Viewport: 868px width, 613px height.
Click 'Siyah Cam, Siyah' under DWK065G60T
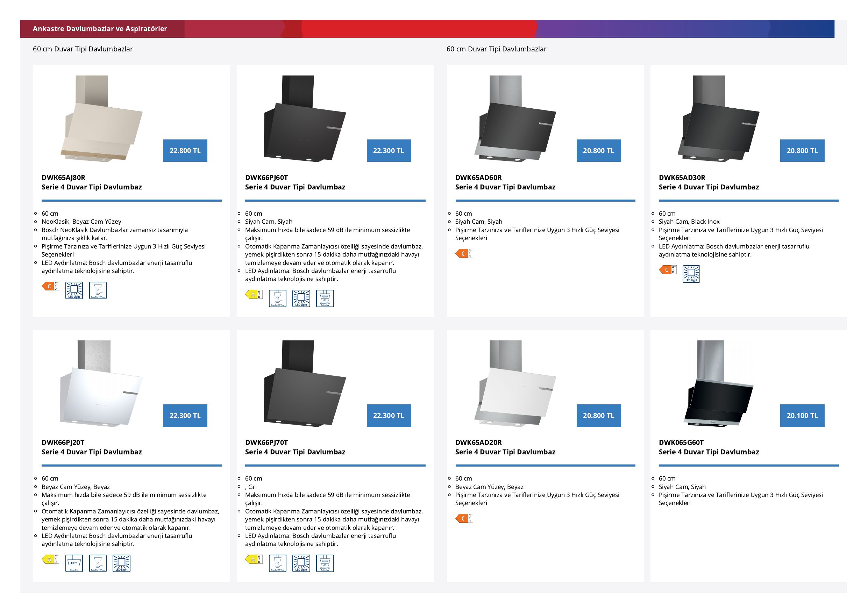(x=682, y=487)
